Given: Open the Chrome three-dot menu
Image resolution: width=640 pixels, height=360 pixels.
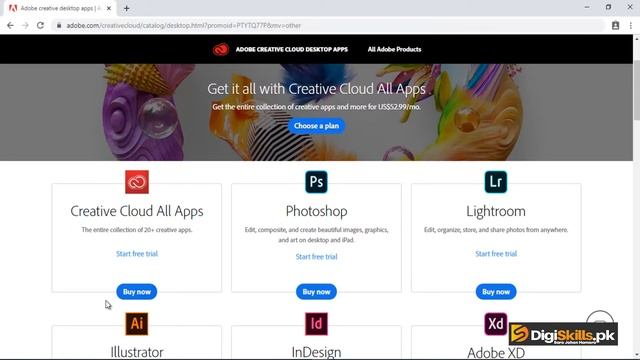Looking at the screenshot, I should coord(631,25).
